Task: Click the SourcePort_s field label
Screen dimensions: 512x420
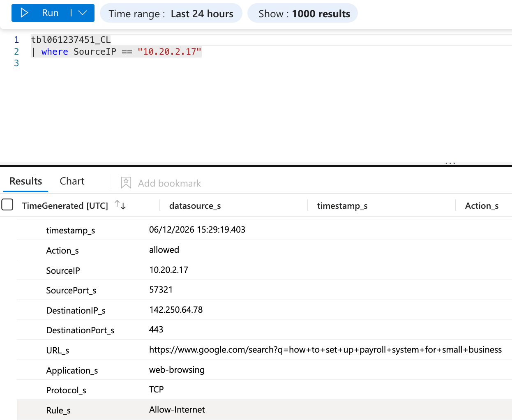Action: click(x=71, y=291)
